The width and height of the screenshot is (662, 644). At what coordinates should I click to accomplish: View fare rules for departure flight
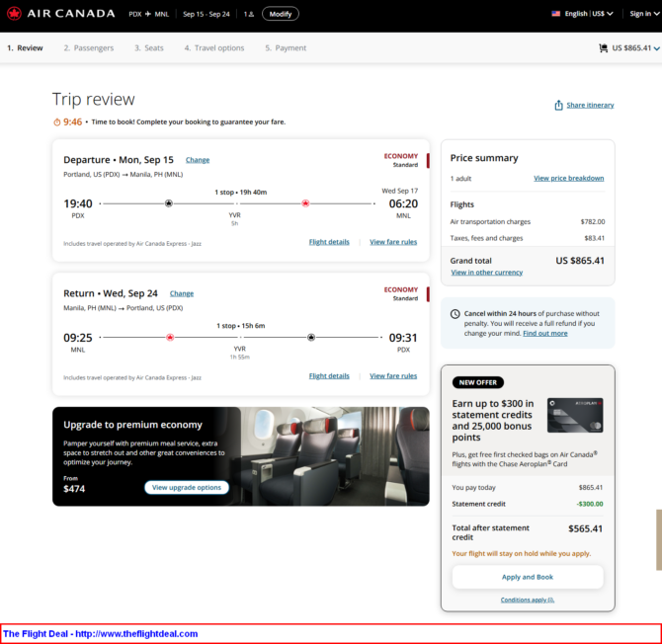[393, 242]
